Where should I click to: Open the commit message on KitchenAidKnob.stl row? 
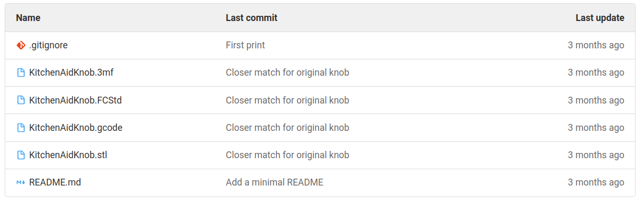coord(288,155)
